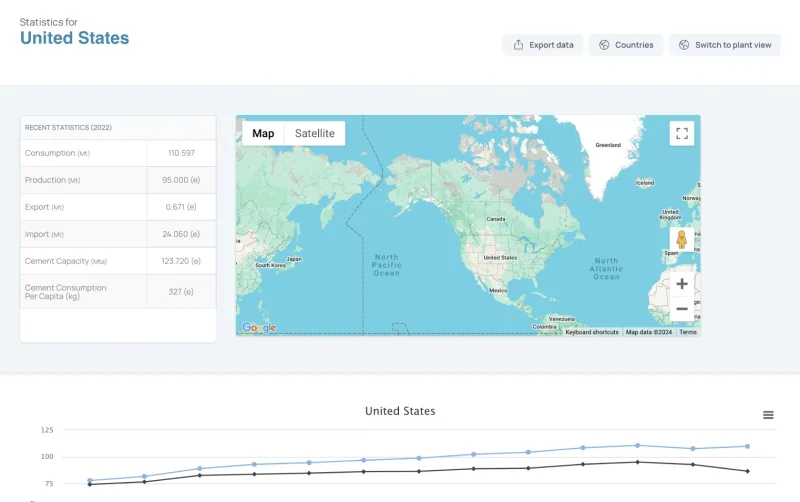Screen dimensions: 800x502
Task: Click the Greenland label on map
Action: coord(608,145)
